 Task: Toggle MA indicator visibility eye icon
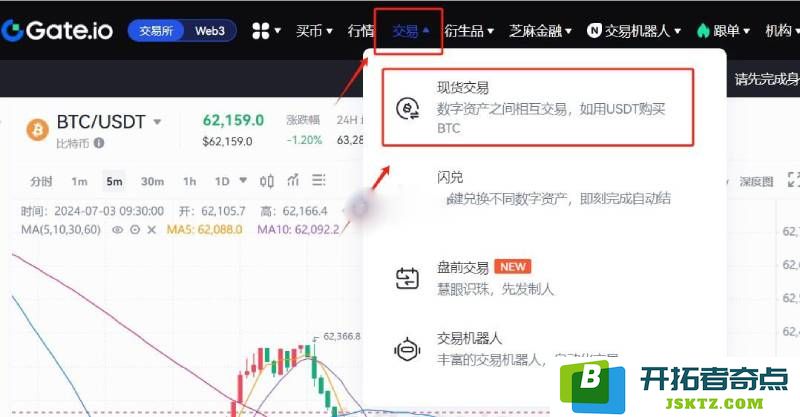pos(117,230)
